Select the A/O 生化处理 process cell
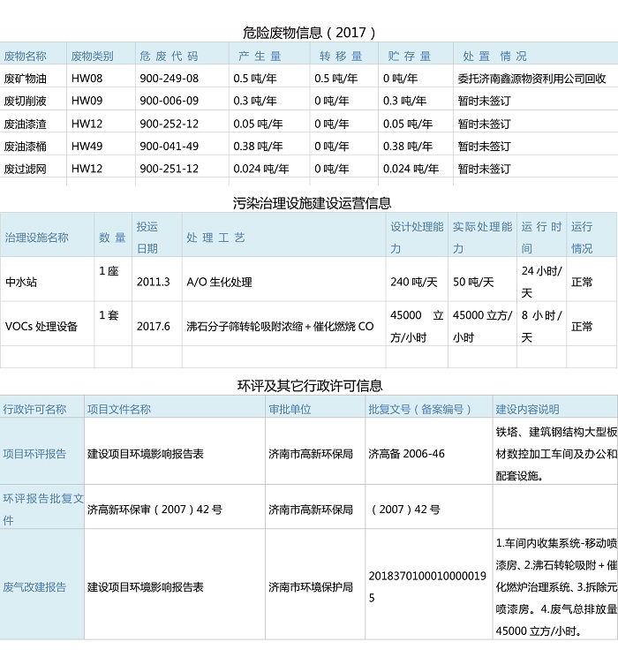Image resolution: width=618 pixels, height=672 pixels. coord(219,282)
